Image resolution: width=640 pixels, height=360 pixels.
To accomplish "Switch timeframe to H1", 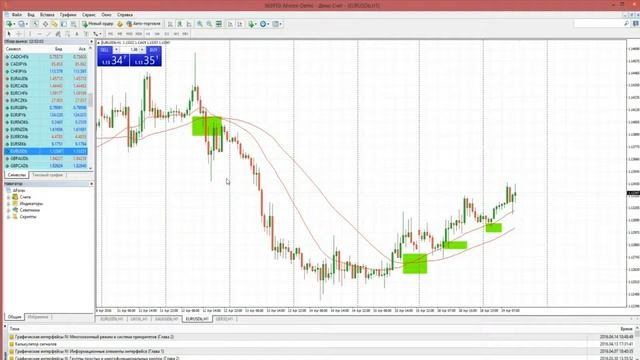I will 148,34.
